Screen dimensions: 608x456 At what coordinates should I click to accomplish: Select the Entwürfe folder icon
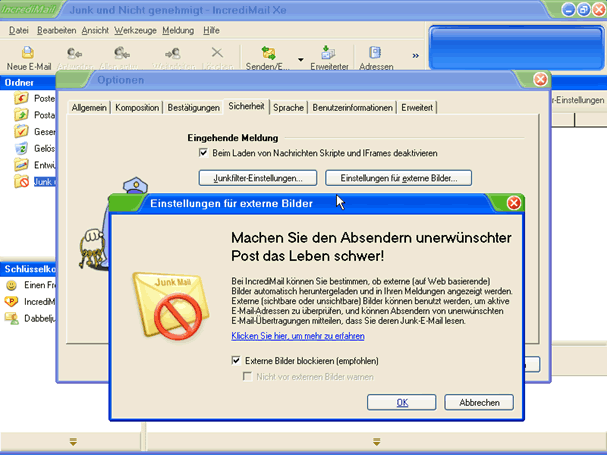[21, 165]
